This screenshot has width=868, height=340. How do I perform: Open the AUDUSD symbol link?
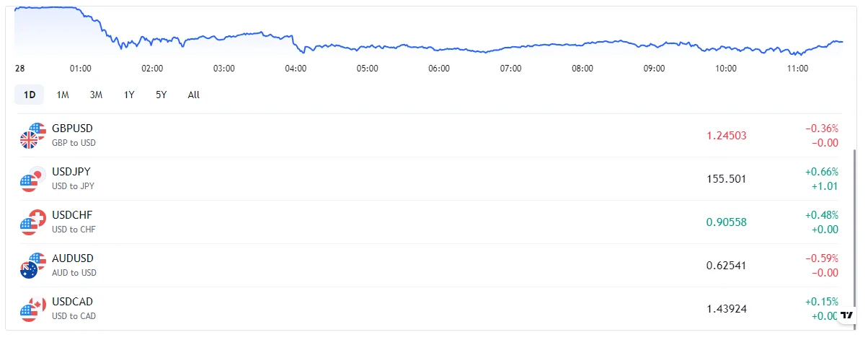coord(73,258)
